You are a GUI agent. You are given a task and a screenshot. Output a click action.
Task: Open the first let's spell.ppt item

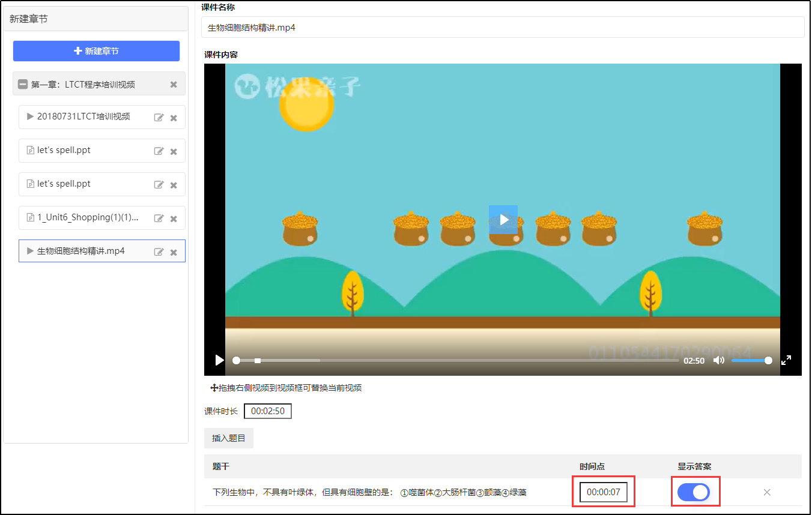tap(102, 151)
